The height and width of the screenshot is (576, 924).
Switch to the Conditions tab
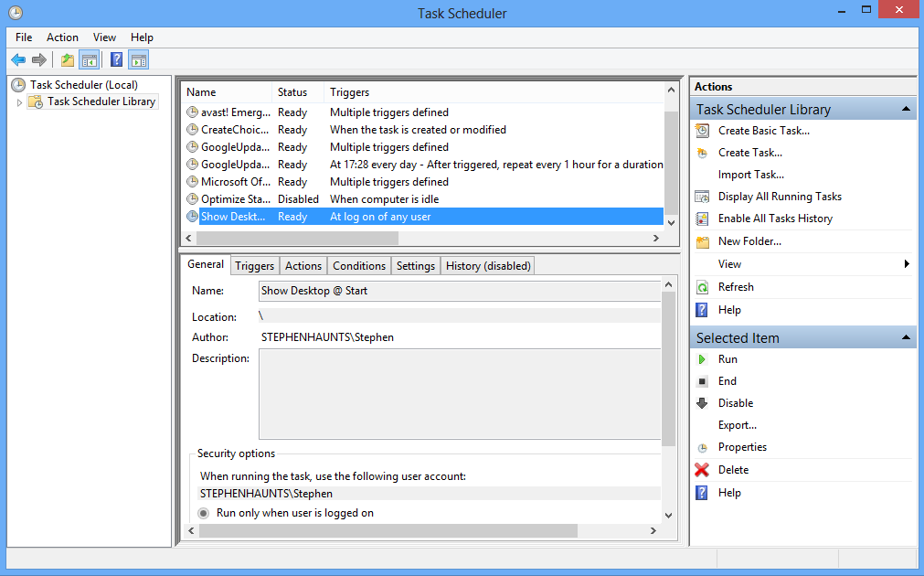point(358,265)
